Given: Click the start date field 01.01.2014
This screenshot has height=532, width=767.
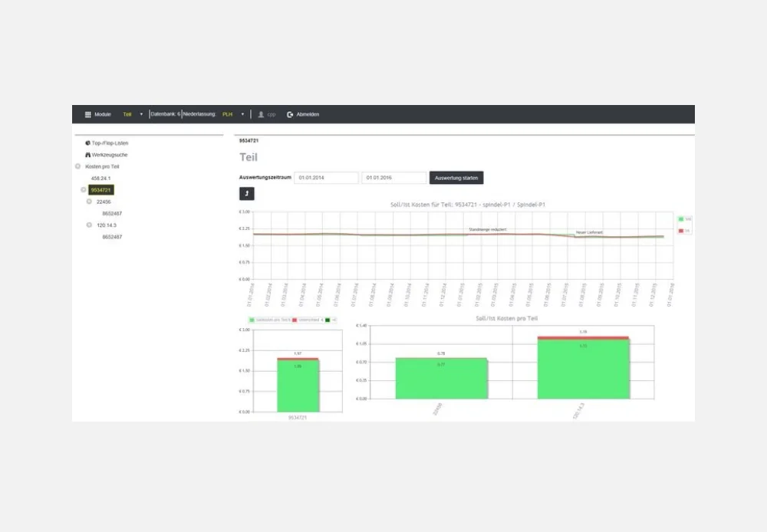Looking at the screenshot, I should pyautogui.click(x=327, y=178).
